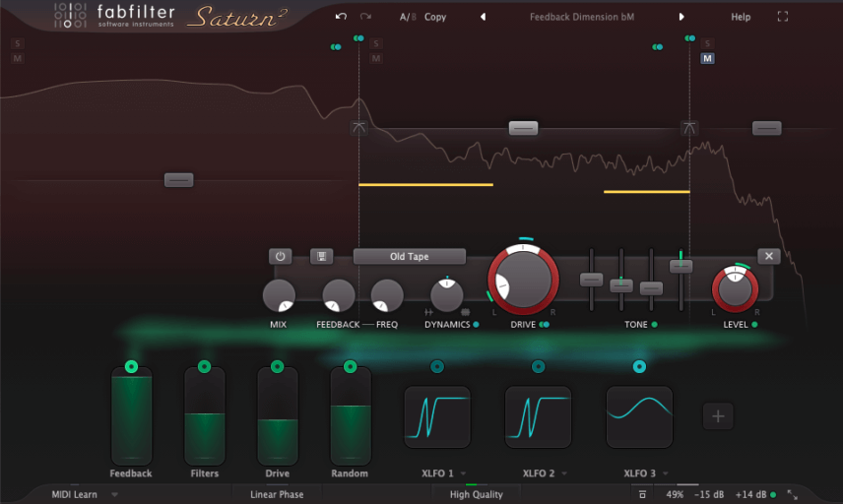Image resolution: width=843 pixels, height=504 pixels.
Task: Click the XLFO 2 source drag button
Action: pyautogui.click(x=538, y=366)
